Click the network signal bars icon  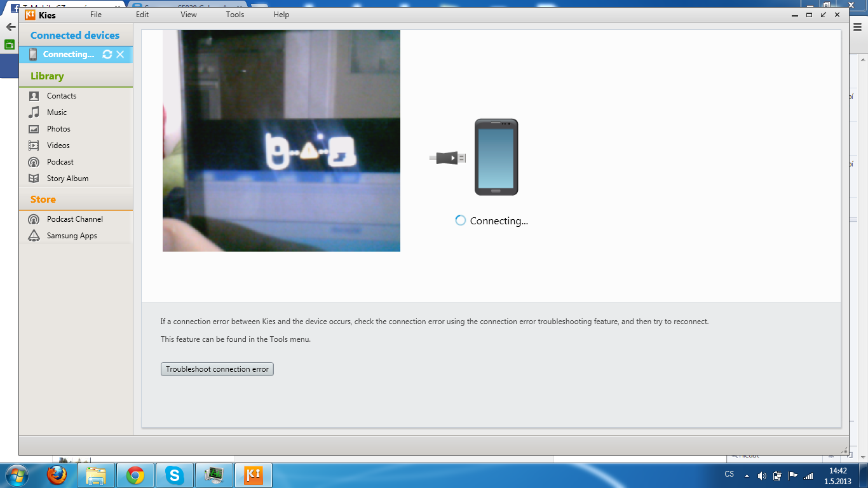click(808, 475)
